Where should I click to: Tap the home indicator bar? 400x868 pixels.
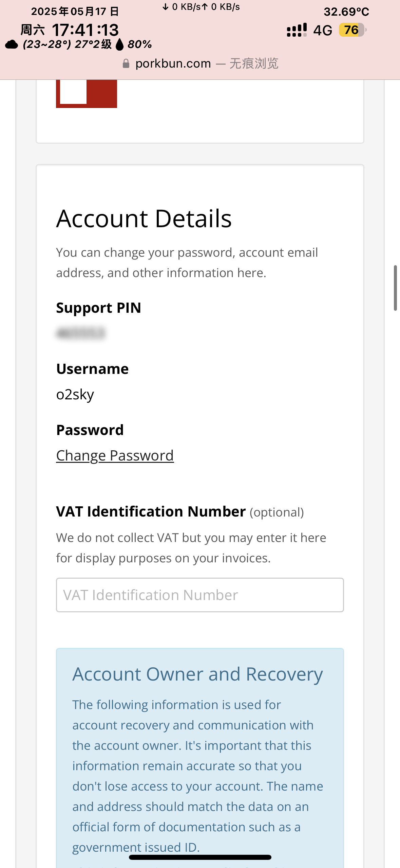[200, 857]
